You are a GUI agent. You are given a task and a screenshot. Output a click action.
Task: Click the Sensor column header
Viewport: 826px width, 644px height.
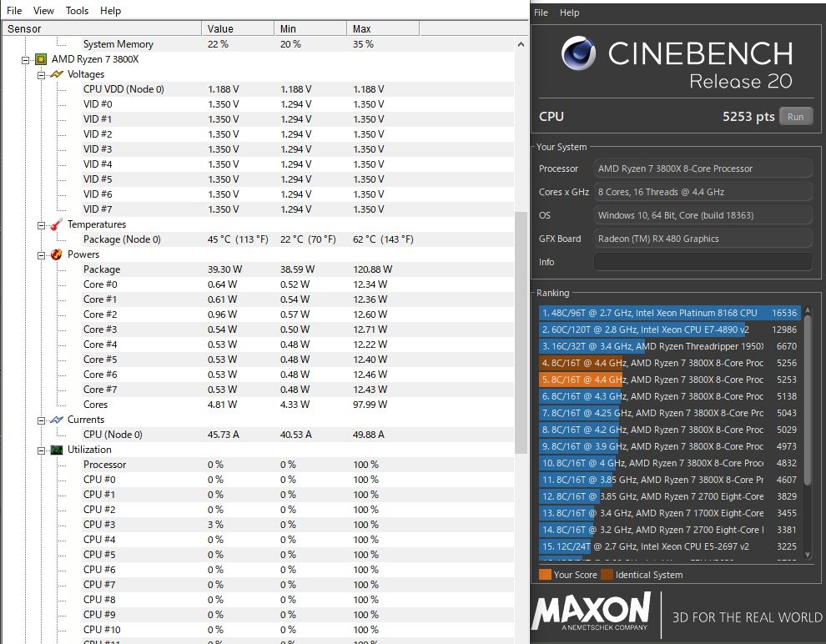click(102, 28)
